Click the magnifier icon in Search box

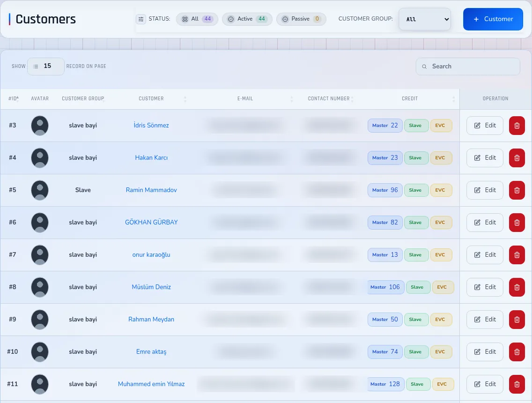[x=424, y=67]
